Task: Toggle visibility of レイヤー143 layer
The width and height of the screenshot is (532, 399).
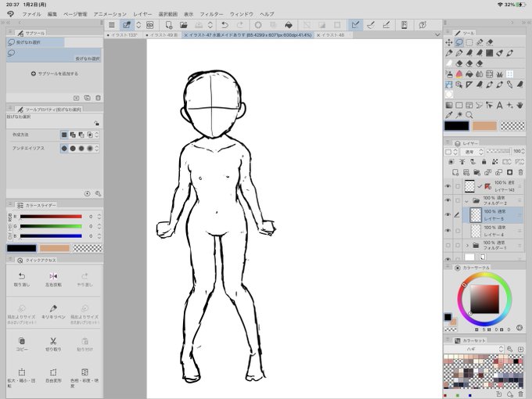Action: [x=448, y=186]
